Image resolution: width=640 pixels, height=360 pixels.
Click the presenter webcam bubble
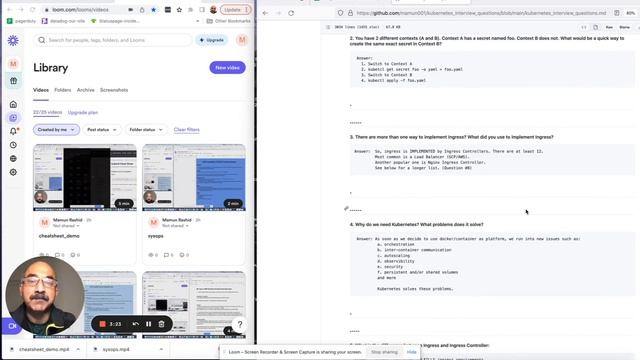tap(44, 296)
